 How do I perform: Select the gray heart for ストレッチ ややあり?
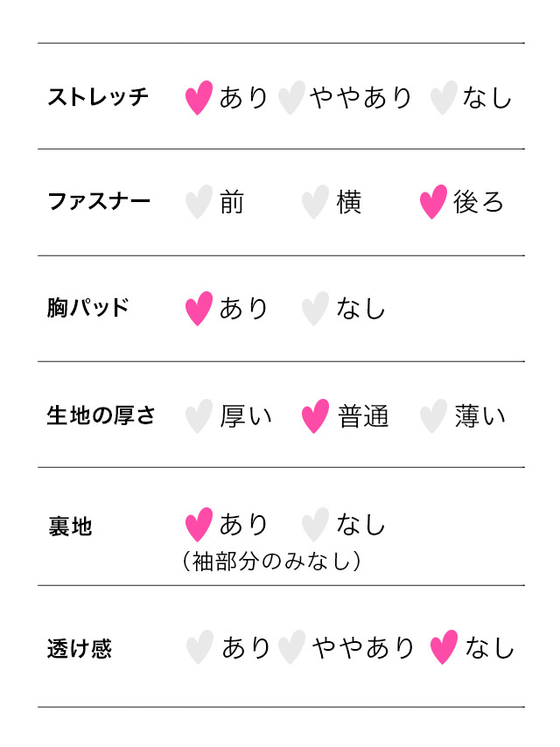(x=290, y=98)
